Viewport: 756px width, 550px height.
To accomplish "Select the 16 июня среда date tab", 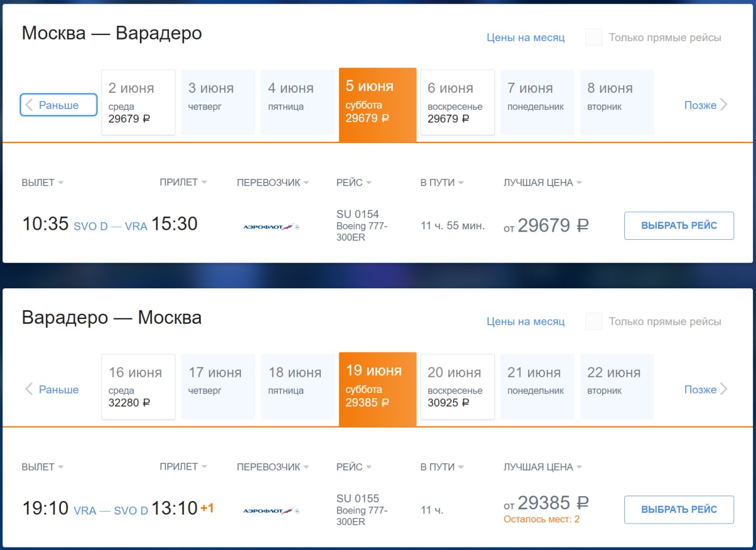I will tap(138, 386).
